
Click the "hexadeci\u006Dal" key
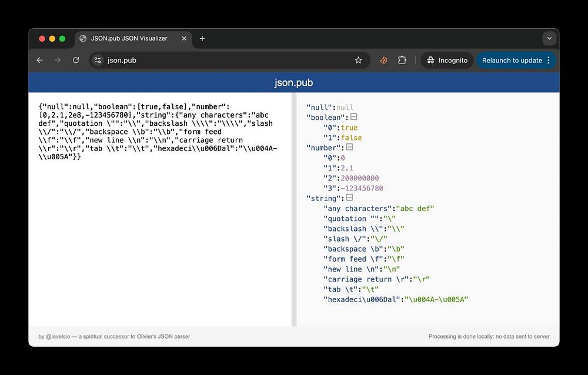(x=362, y=300)
